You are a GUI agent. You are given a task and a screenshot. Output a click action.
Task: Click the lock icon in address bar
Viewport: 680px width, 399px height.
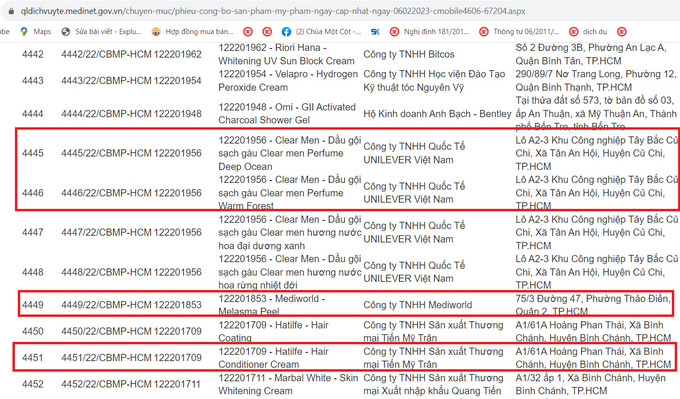tap(11, 11)
